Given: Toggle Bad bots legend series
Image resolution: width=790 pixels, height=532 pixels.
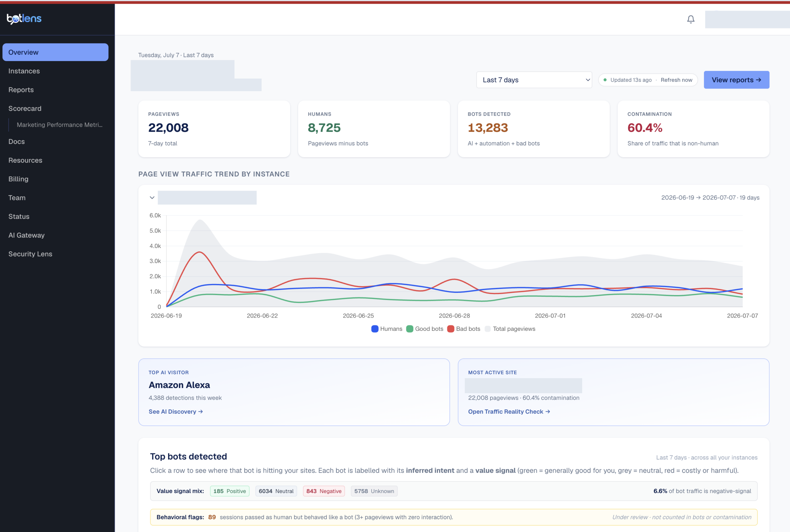Looking at the screenshot, I should click(x=463, y=329).
